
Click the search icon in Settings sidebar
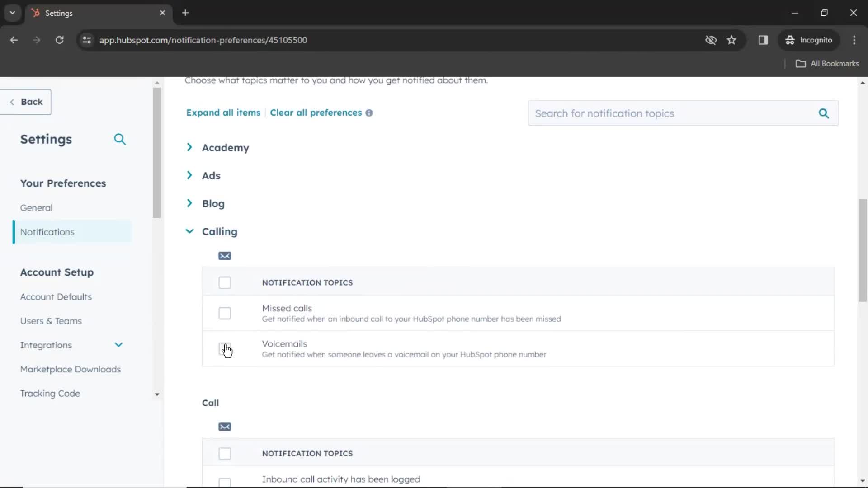[x=120, y=139]
